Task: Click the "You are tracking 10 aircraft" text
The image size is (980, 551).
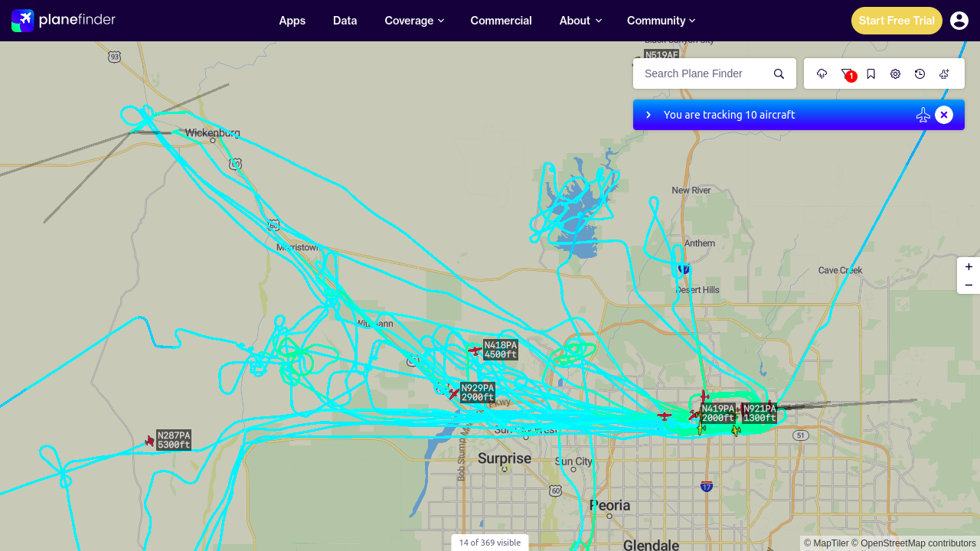Action: pyautogui.click(x=729, y=115)
